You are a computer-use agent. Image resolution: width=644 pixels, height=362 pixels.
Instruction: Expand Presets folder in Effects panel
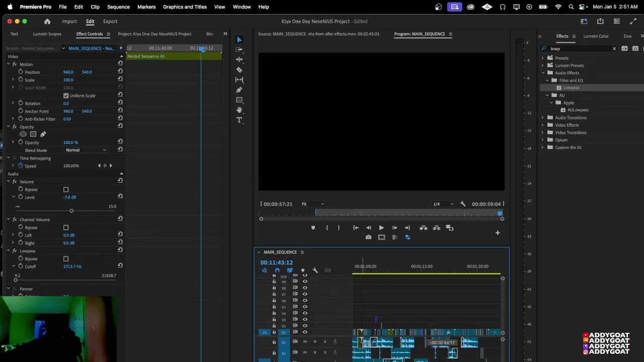click(x=543, y=58)
